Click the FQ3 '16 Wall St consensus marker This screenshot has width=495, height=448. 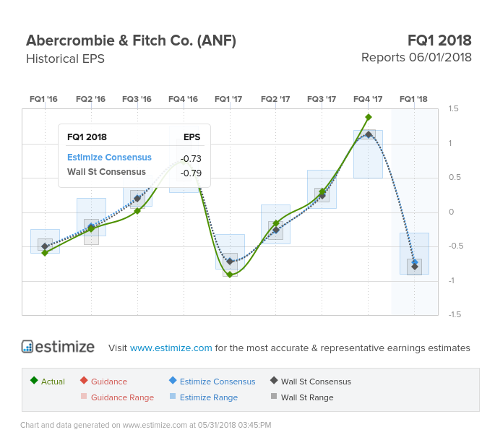click(x=137, y=199)
